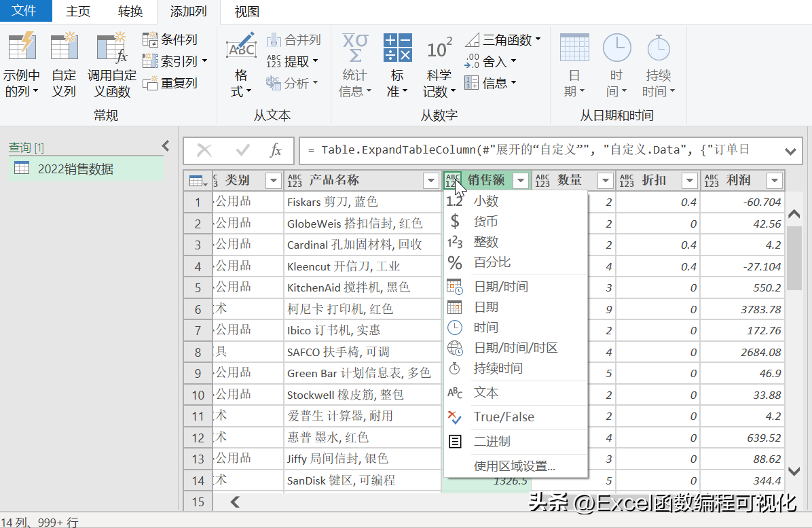Confirm the formula with the checkmark icon

(x=242, y=151)
